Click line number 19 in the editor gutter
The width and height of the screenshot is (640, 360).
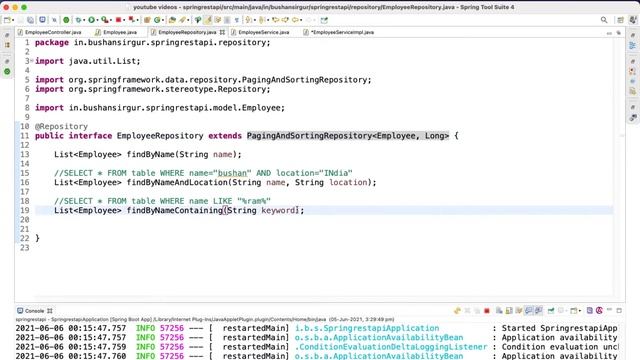(24, 210)
